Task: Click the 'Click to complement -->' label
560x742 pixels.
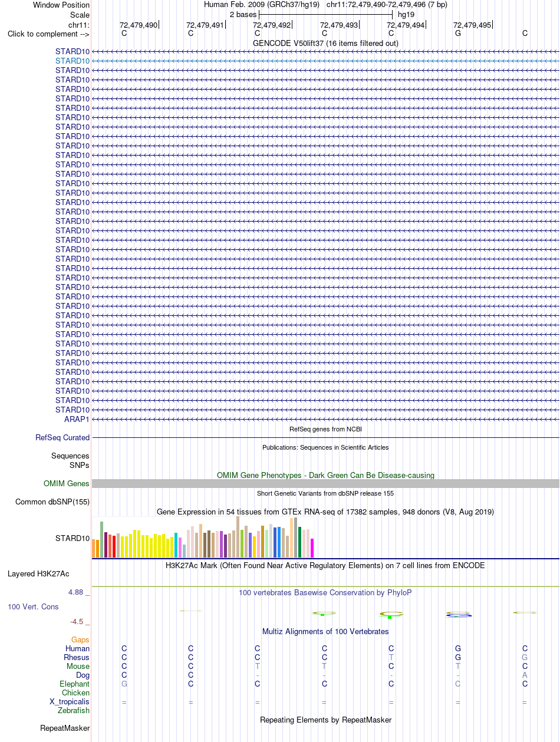Action: 48,34
